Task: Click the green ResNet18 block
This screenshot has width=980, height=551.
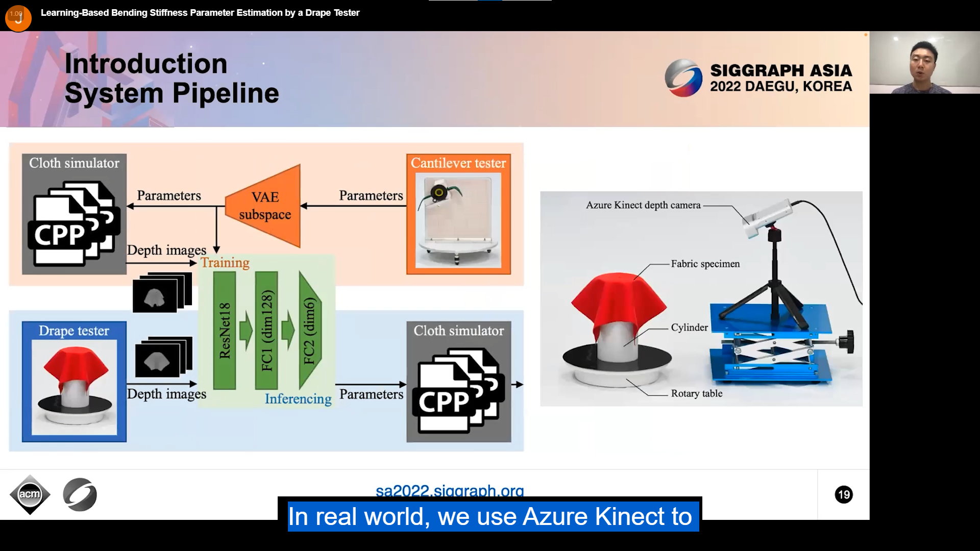Action: point(225,331)
